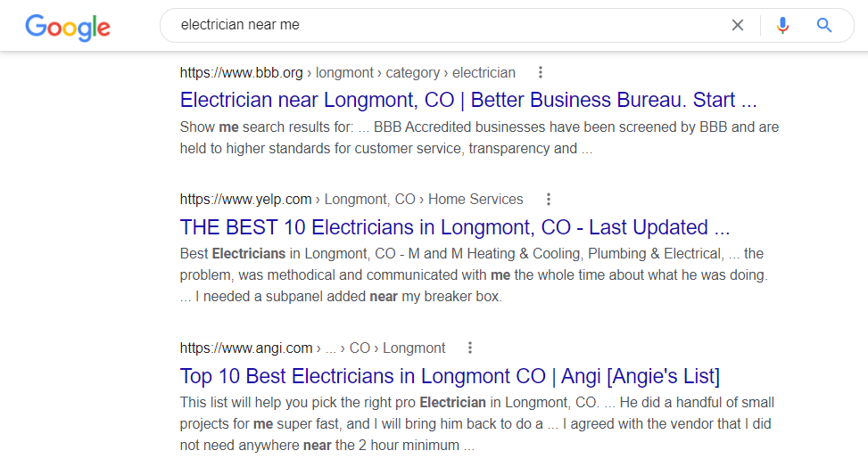The width and height of the screenshot is (868, 467).
Task: Open three-dot menu for bbb.org result
Action: coord(541,72)
